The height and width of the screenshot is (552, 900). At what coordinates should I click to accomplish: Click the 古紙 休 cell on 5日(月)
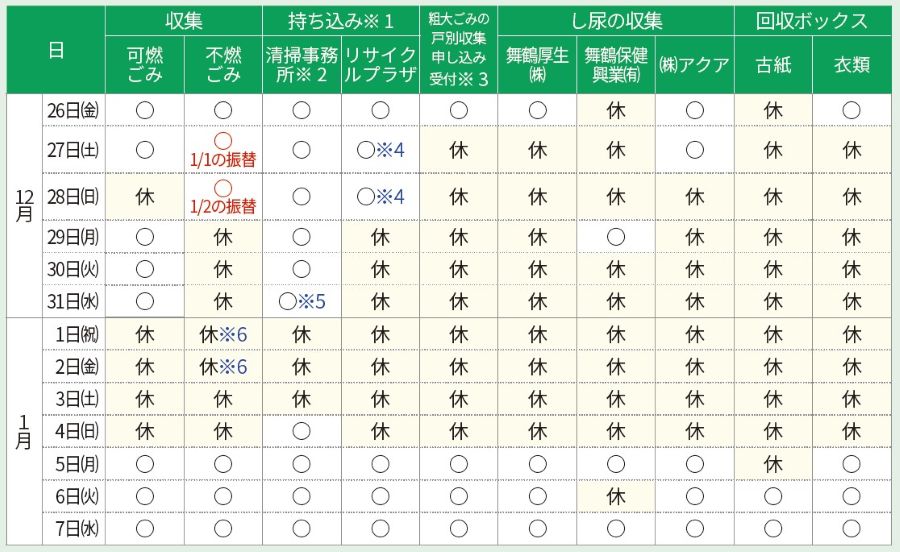(x=773, y=463)
